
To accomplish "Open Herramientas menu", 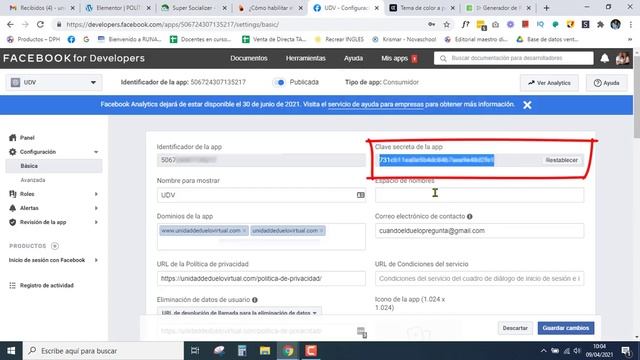I will pos(306,58).
